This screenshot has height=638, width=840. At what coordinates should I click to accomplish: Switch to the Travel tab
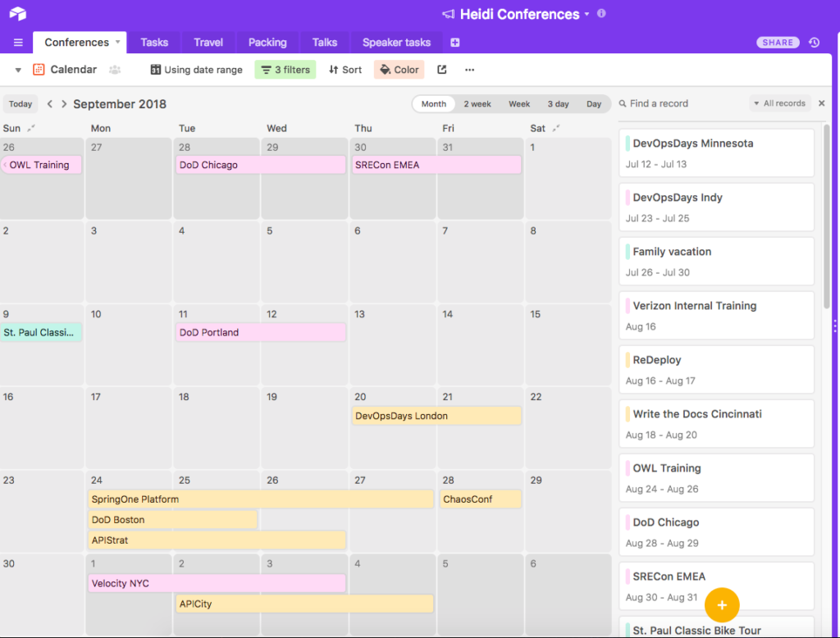(208, 43)
